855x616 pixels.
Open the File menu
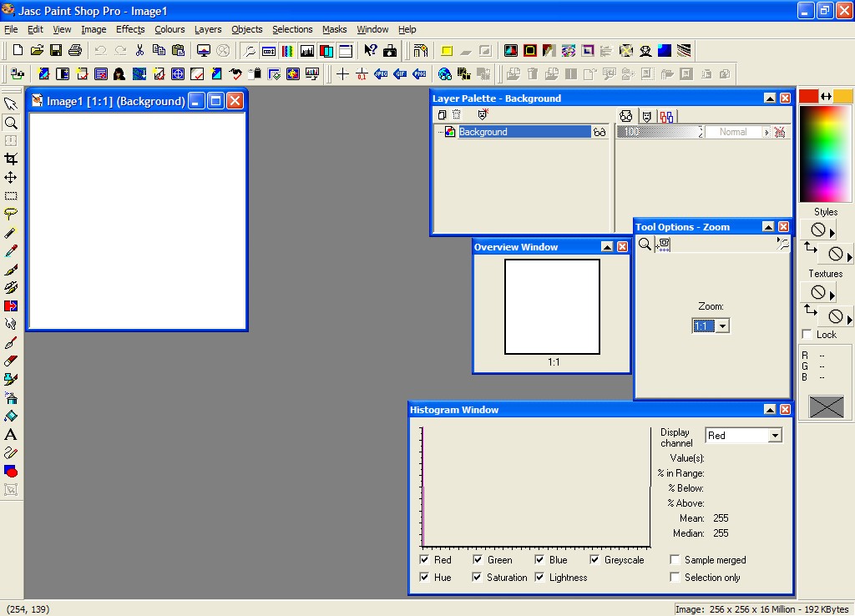pos(11,29)
